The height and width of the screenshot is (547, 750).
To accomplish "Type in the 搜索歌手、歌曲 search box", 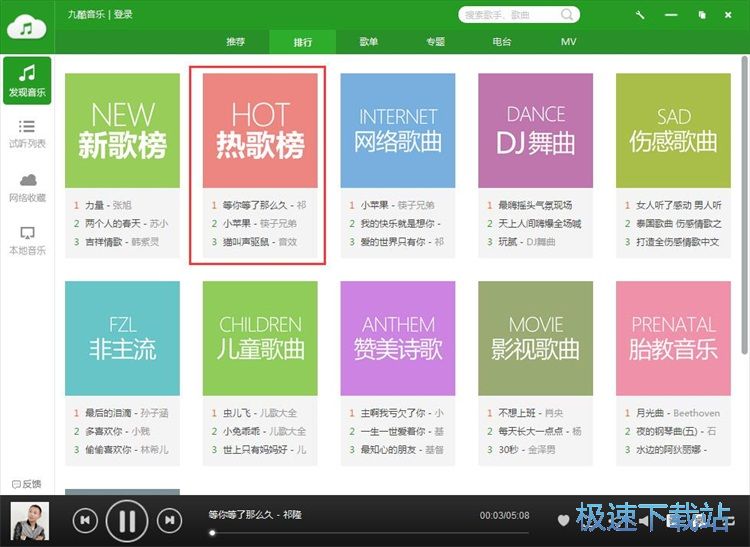I will coord(510,15).
